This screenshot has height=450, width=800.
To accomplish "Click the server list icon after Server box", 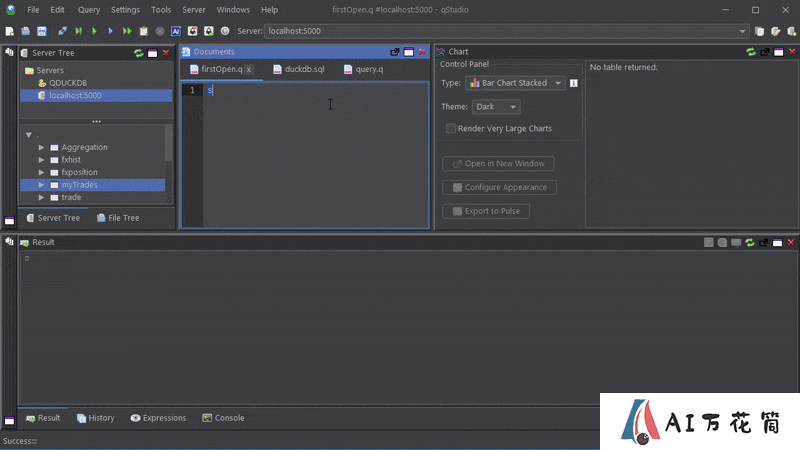I will (760, 31).
